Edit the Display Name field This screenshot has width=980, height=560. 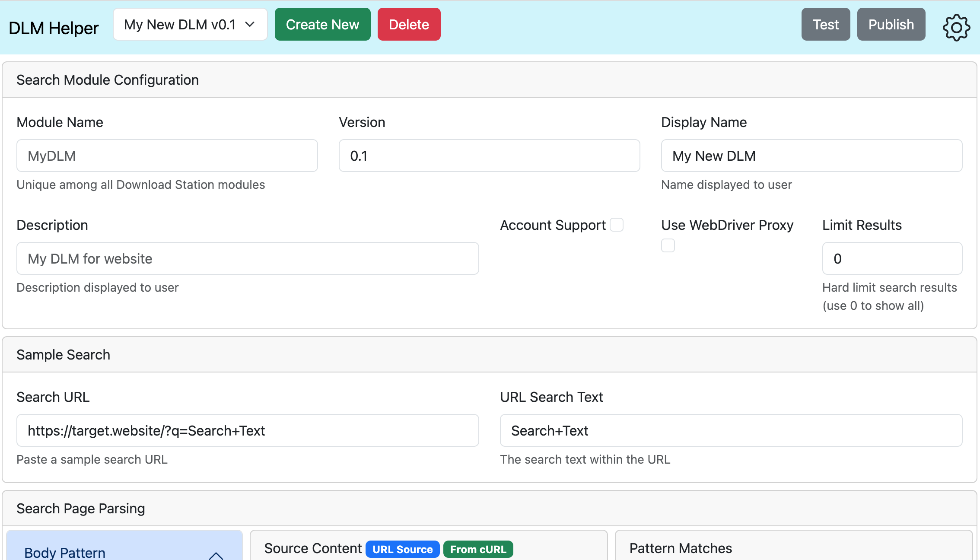(x=811, y=156)
